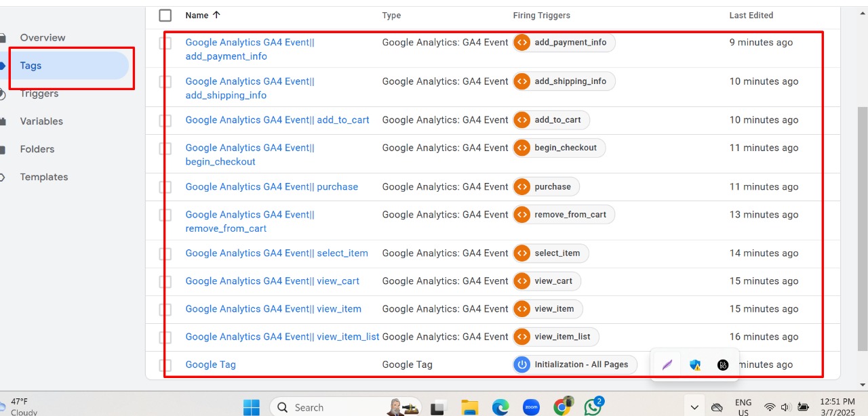The image size is (868, 416).
Task: Open the GA4 Event view_cart tag link
Action: 273,281
